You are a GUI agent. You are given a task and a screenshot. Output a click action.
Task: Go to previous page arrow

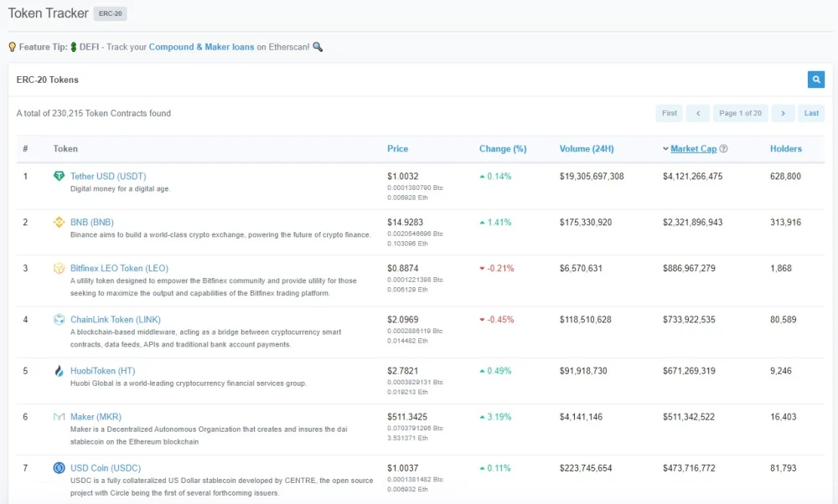pos(697,113)
